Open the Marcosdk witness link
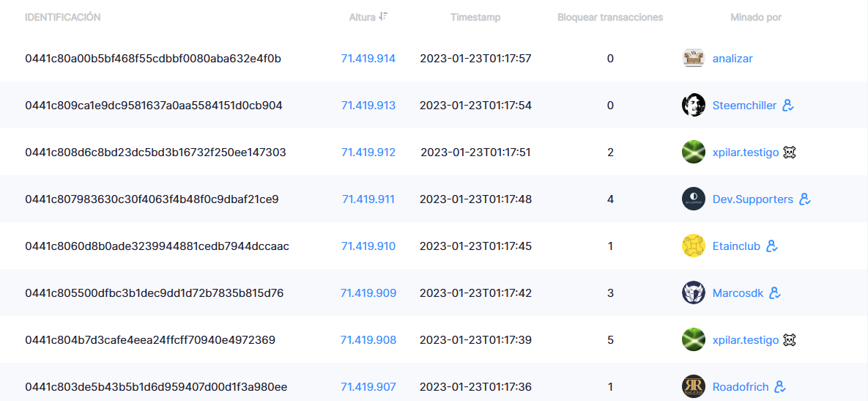The image size is (868, 401). [x=738, y=293]
